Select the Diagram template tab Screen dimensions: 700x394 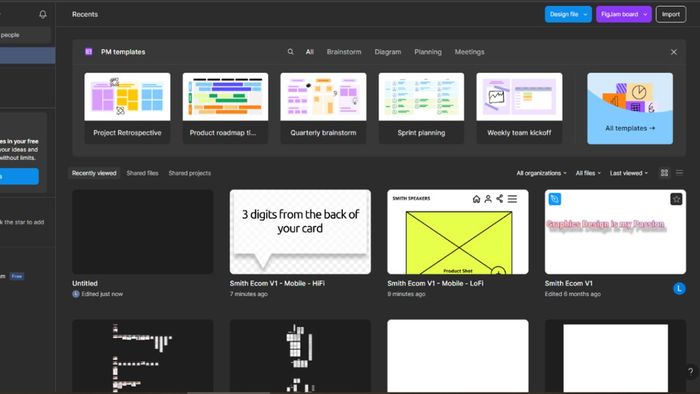[x=388, y=52]
